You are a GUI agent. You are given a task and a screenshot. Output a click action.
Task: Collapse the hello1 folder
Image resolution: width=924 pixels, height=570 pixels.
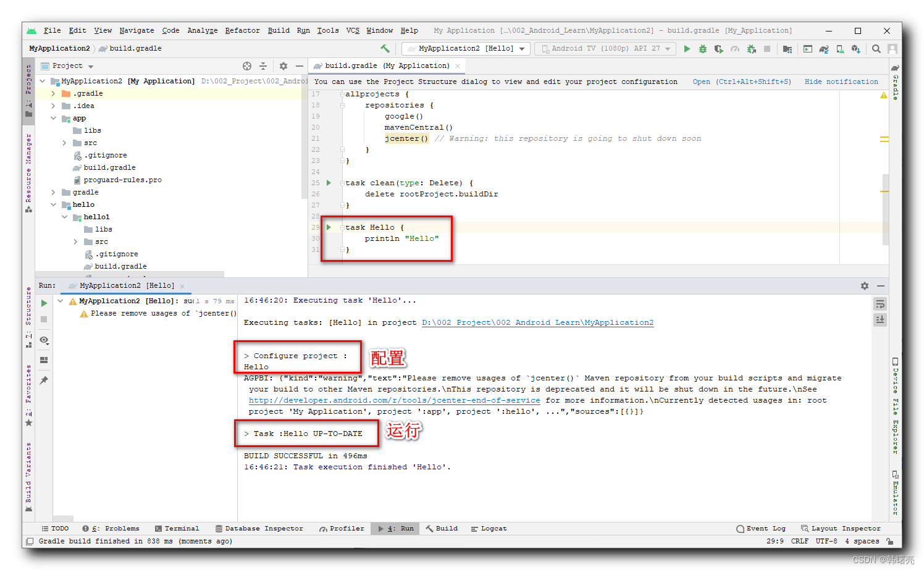pyautogui.click(x=64, y=217)
